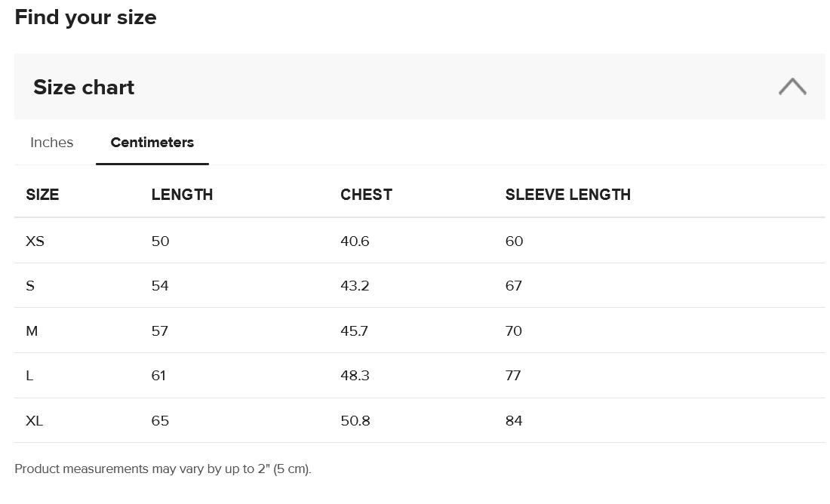The width and height of the screenshot is (830, 504).
Task: Select the sleeve length 84 for XL
Action: (514, 420)
